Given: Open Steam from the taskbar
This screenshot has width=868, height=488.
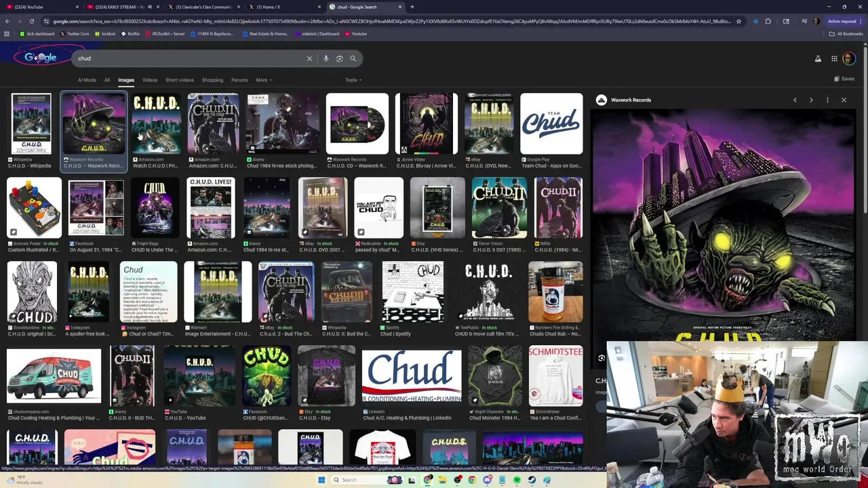Looking at the screenshot, I should [x=532, y=480].
